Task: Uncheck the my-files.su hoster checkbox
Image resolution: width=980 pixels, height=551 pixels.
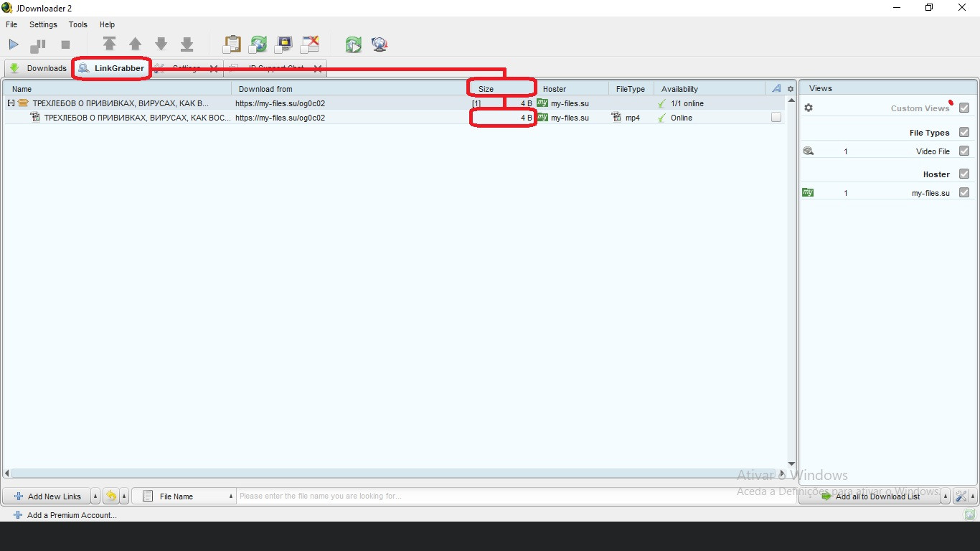Action: point(964,192)
